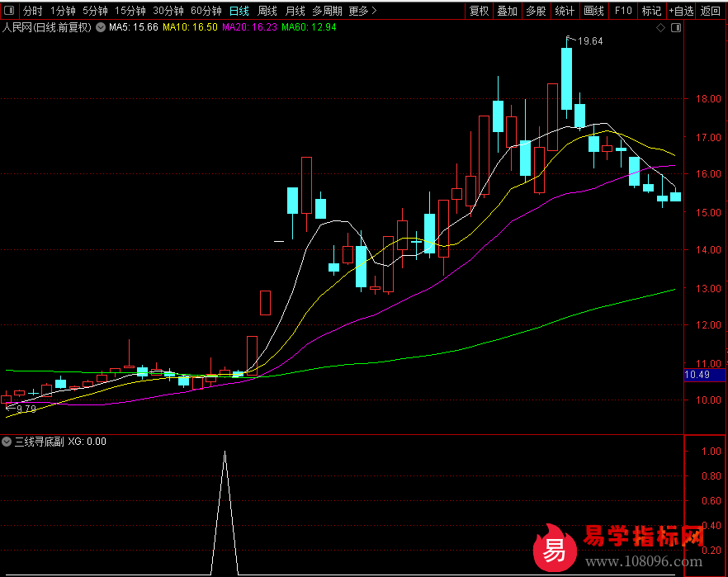Click the XG: 0.00 indicator value
Image resolution: width=728 pixels, height=577 pixels.
87,442
